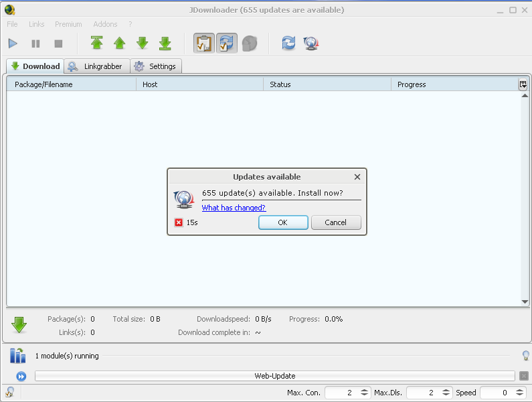The width and height of the screenshot is (532, 402).
Task: Sort by Host column header
Action: coord(200,84)
